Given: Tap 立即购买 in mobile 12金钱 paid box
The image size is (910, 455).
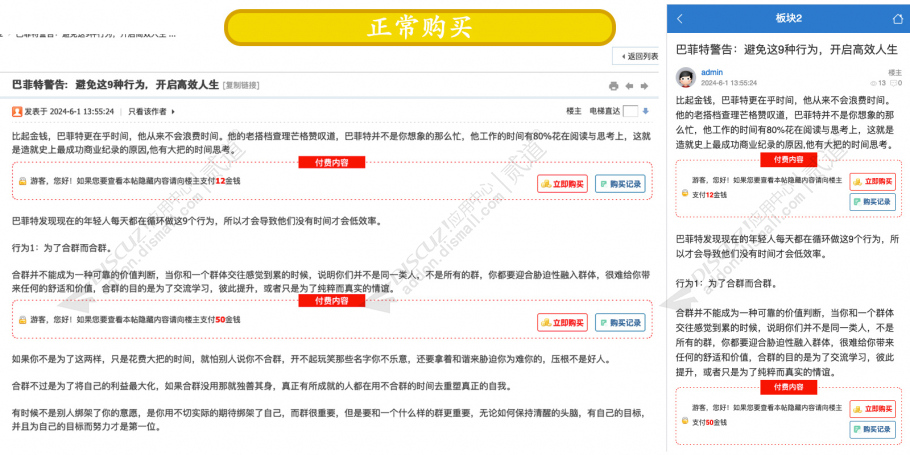Looking at the screenshot, I should (x=872, y=182).
